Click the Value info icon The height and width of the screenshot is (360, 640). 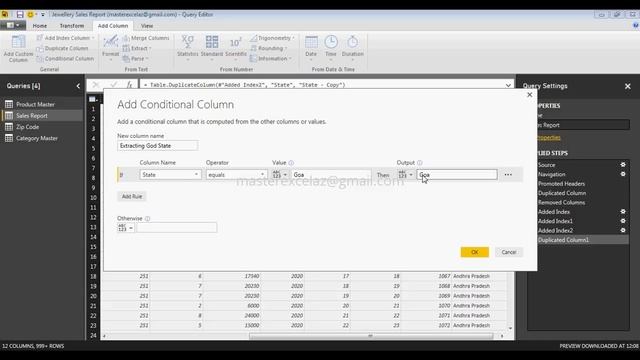(291, 163)
